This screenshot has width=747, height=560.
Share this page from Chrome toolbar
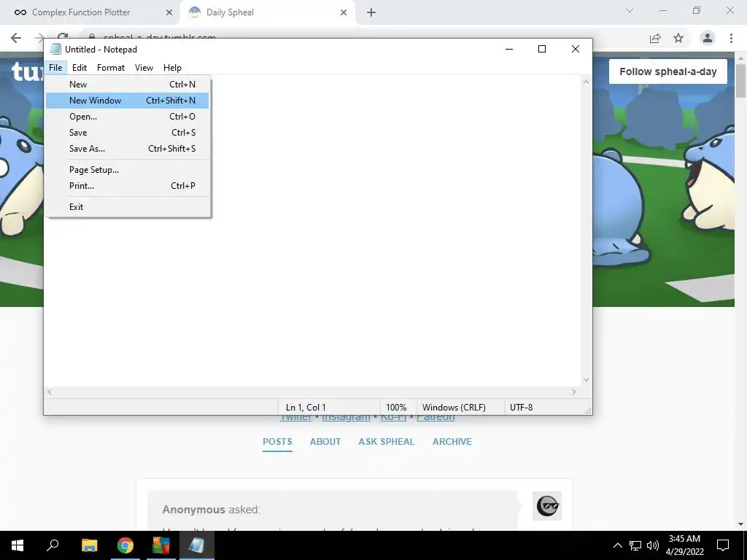655,38
